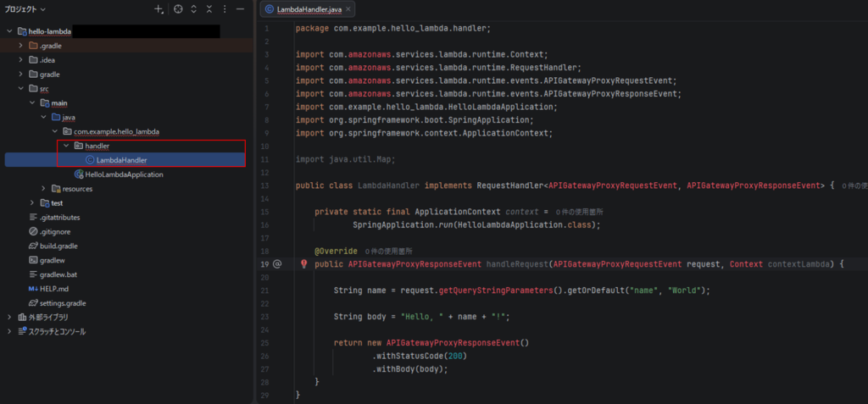
Task: Select build.gradle file in project tree
Action: click(x=58, y=246)
